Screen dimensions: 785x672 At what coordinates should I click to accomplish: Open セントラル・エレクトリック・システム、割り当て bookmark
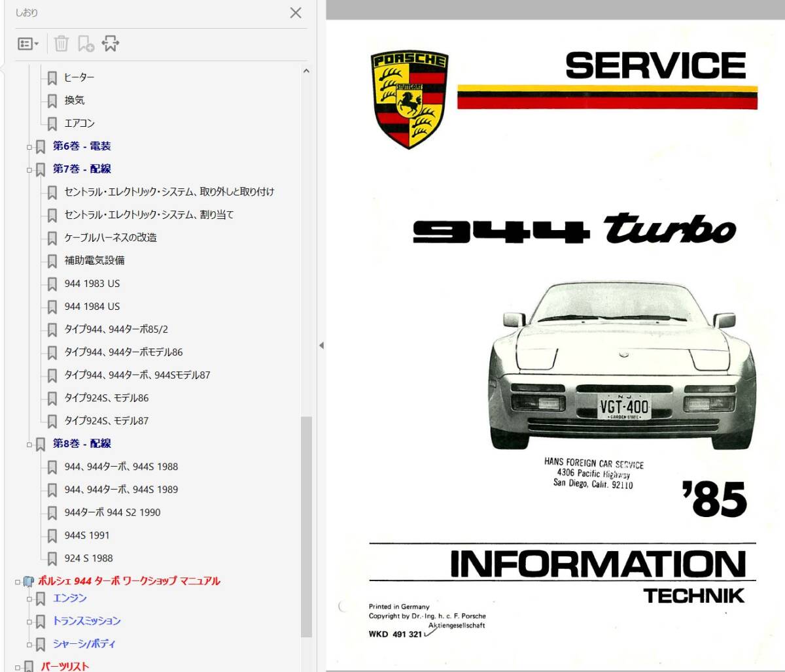coord(149,214)
